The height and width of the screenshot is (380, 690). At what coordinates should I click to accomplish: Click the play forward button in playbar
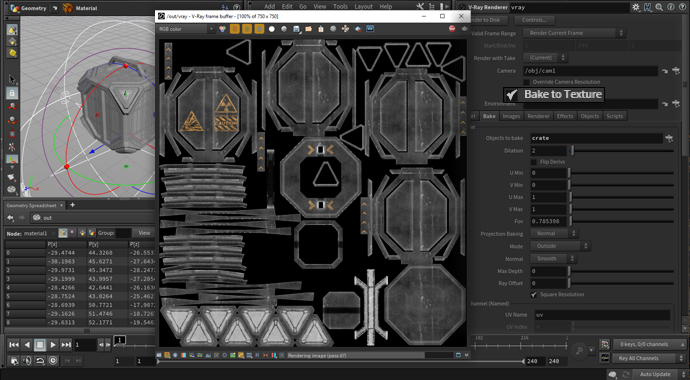tap(53, 345)
